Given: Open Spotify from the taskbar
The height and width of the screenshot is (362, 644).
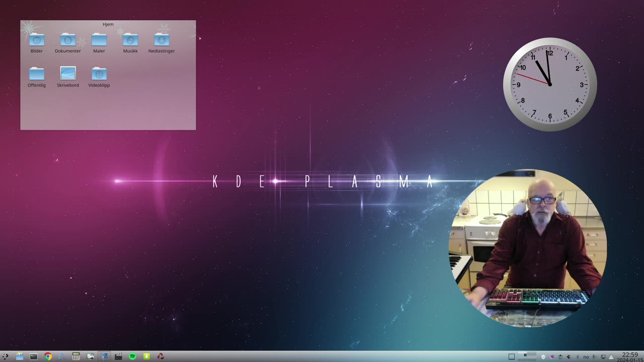Looking at the screenshot, I should (x=132, y=356).
